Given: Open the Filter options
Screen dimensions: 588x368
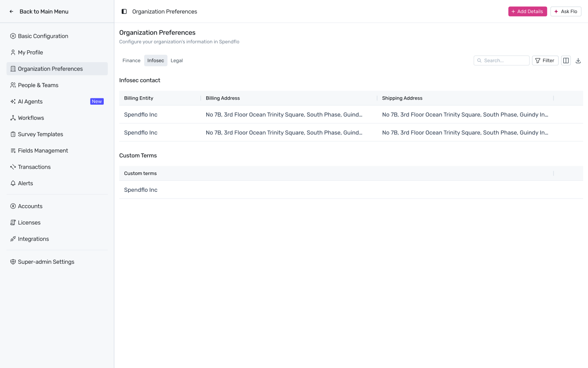Looking at the screenshot, I should tap(545, 61).
